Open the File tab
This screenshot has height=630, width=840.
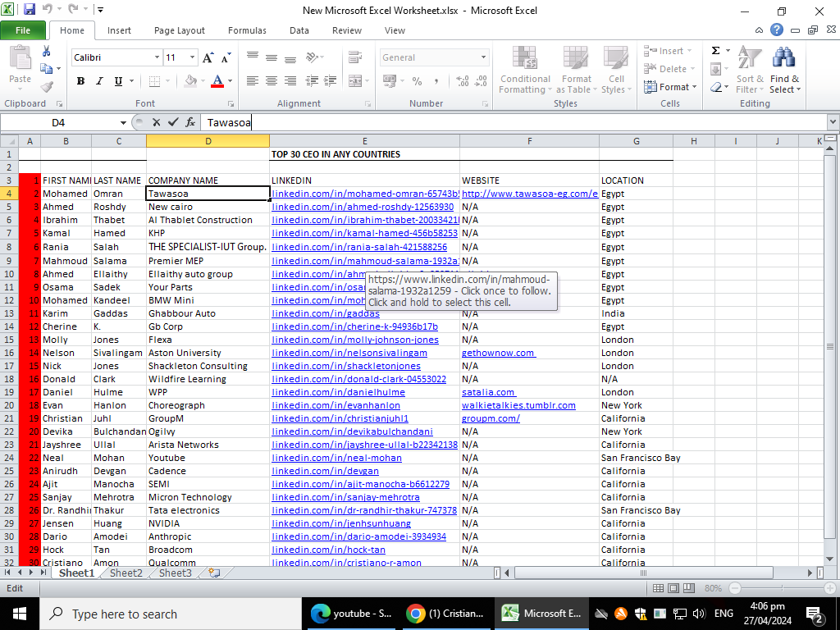pos(23,30)
